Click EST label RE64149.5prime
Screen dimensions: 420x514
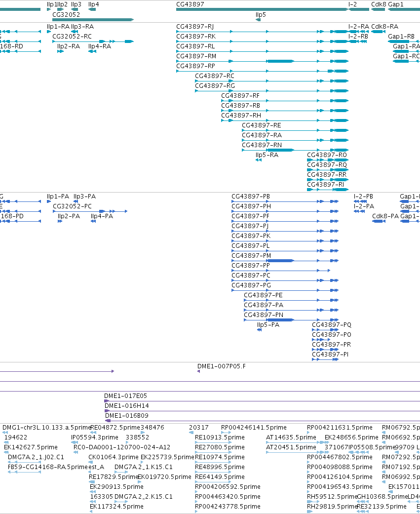click(x=220, y=476)
